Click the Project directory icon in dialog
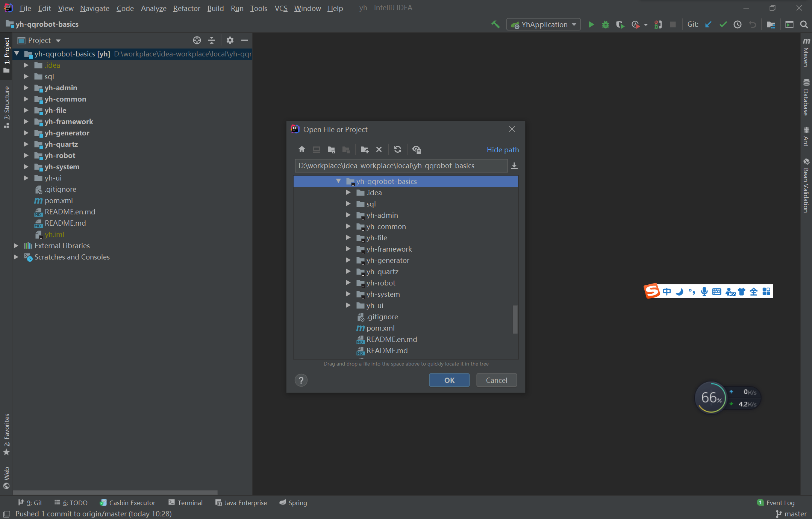Image resolution: width=812 pixels, height=519 pixels. pyautogui.click(x=331, y=150)
